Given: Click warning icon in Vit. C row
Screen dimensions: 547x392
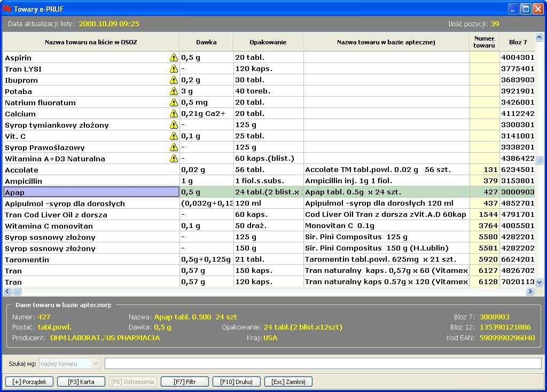Looking at the screenshot, I should [x=174, y=136].
